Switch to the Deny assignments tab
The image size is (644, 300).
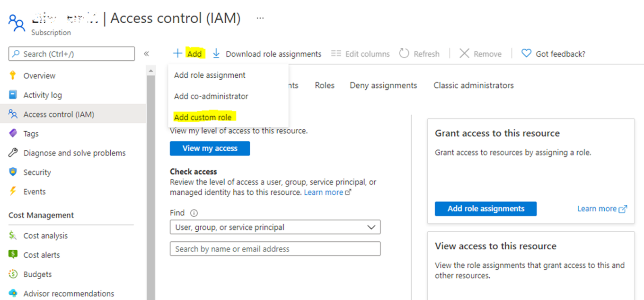pos(383,86)
